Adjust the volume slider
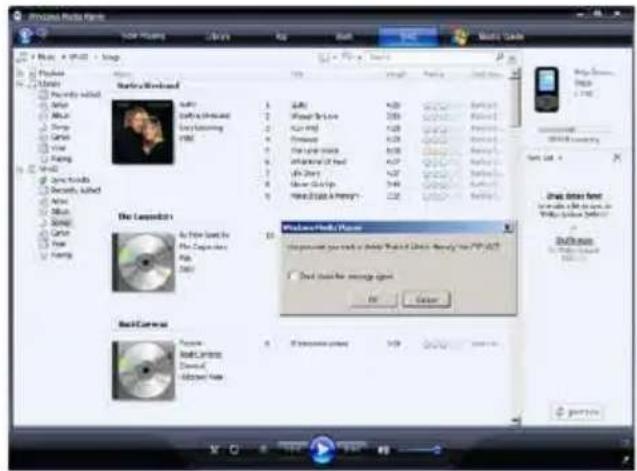Screen dimensions: 637x471 click(x=420, y=449)
